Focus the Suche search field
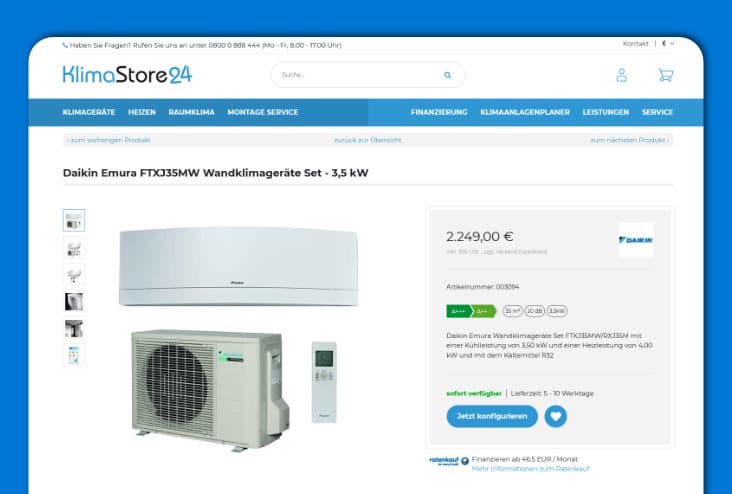This screenshot has width=732, height=494. coord(359,75)
